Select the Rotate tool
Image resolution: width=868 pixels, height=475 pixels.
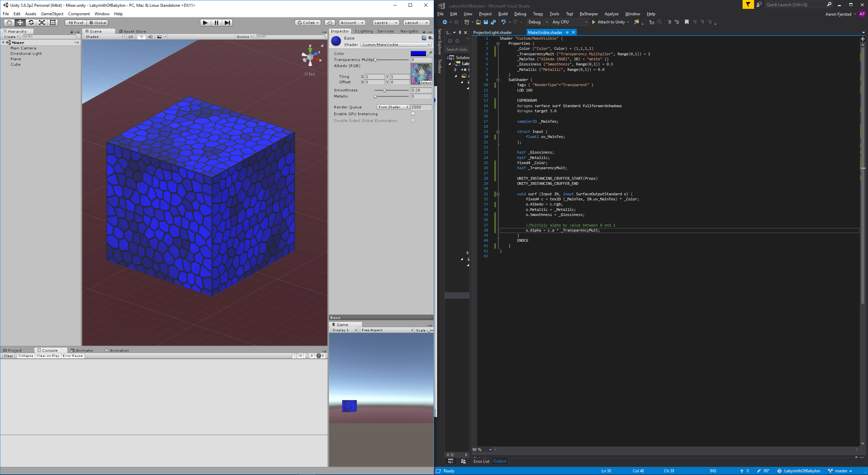31,23
